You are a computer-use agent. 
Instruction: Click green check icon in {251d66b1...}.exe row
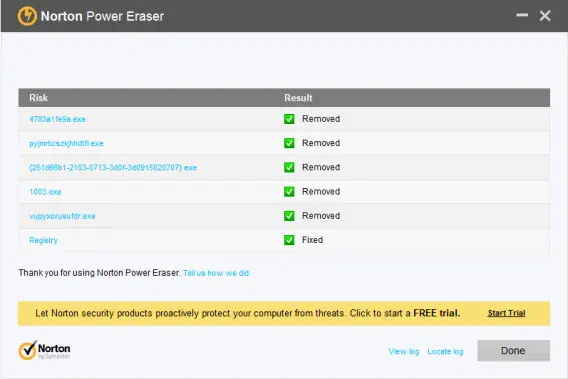(x=289, y=167)
